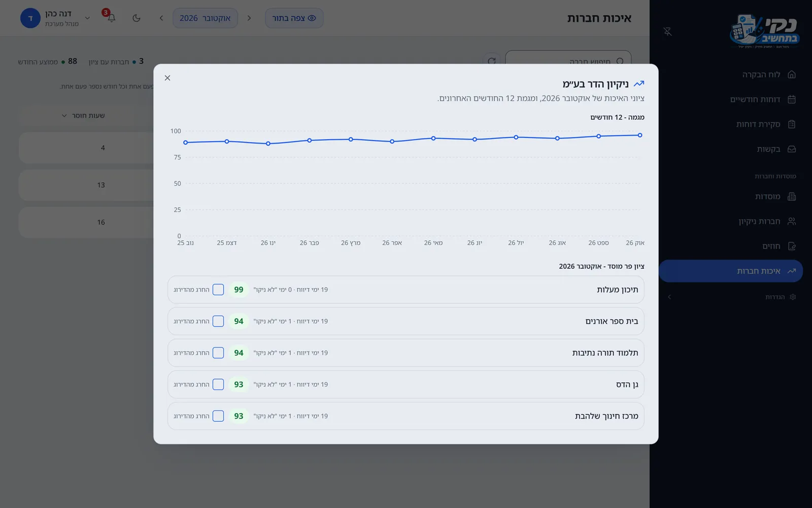The image size is (812, 508).
Task: Click the table cell showing 16 missing hours
Action: click(x=101, y=222)
